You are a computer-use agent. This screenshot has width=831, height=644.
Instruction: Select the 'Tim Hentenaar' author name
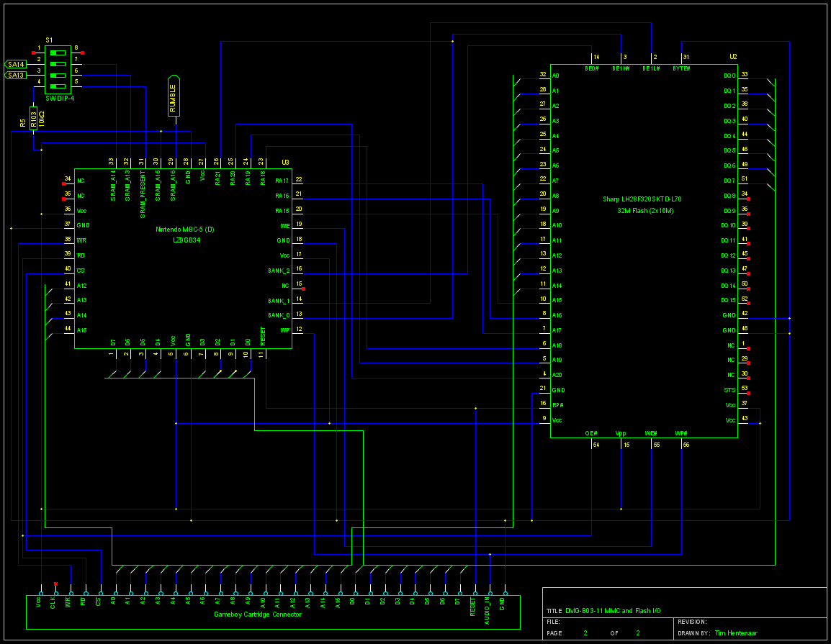(736, 633)
